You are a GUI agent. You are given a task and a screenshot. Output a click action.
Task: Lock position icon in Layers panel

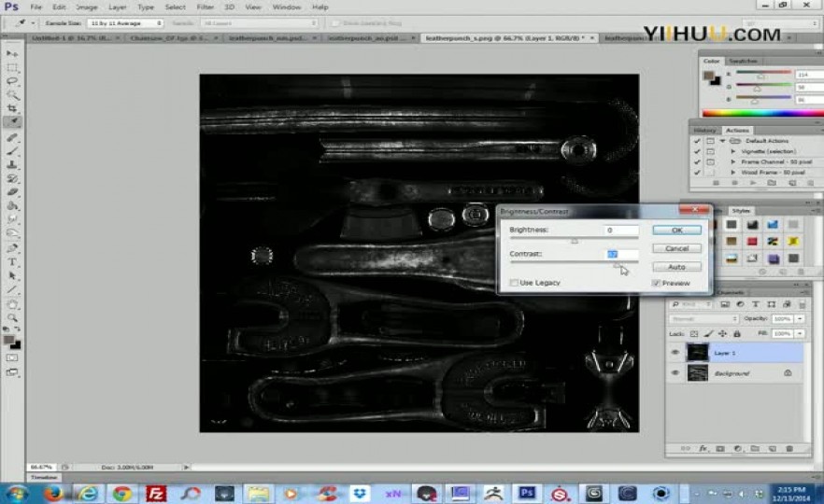tap(722, 334)
